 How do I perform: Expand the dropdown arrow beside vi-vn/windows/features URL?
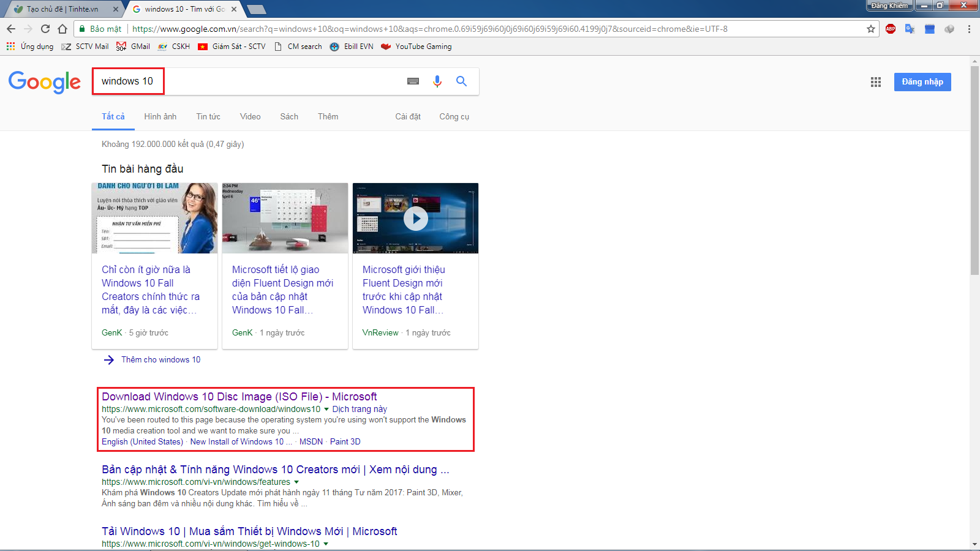pyautogui.click(x=296, y=482)
